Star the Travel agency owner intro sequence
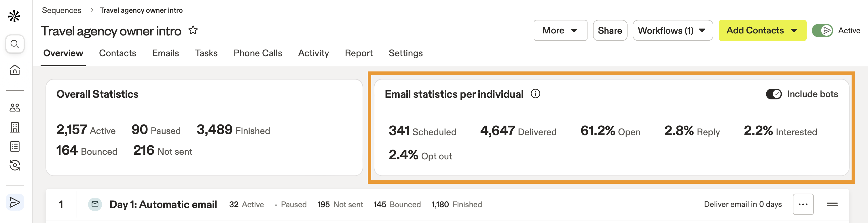868x223 pixels. click(193, 30)
